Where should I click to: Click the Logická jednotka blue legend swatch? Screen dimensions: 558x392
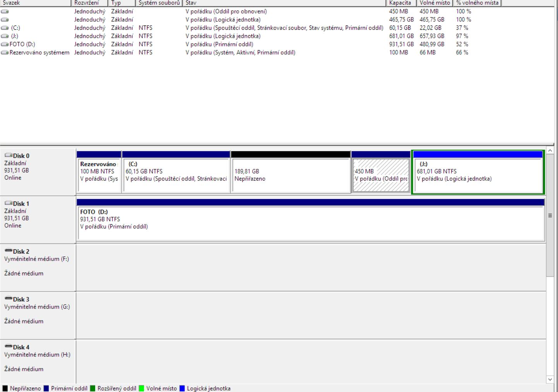click(182, 389)
